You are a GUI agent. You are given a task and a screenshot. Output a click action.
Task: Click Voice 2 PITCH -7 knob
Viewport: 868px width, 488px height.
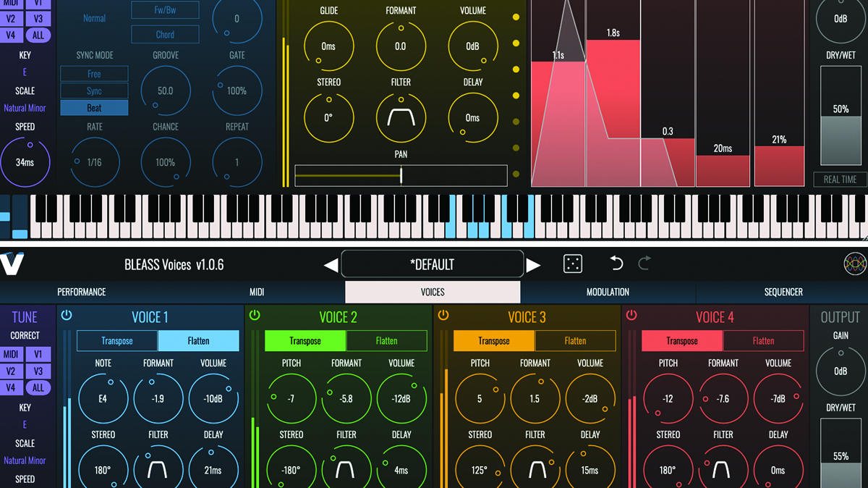click(x=291, y=398)
